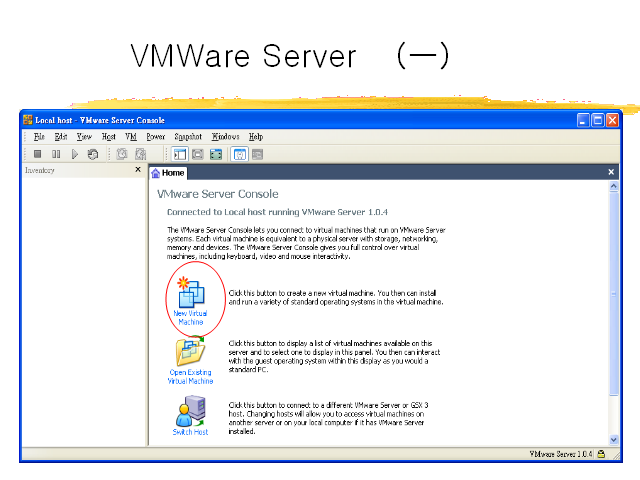The height and width of the screenshot is (480, 640).
Task: Click the lock icon in status bar
Action: point(601,454)
